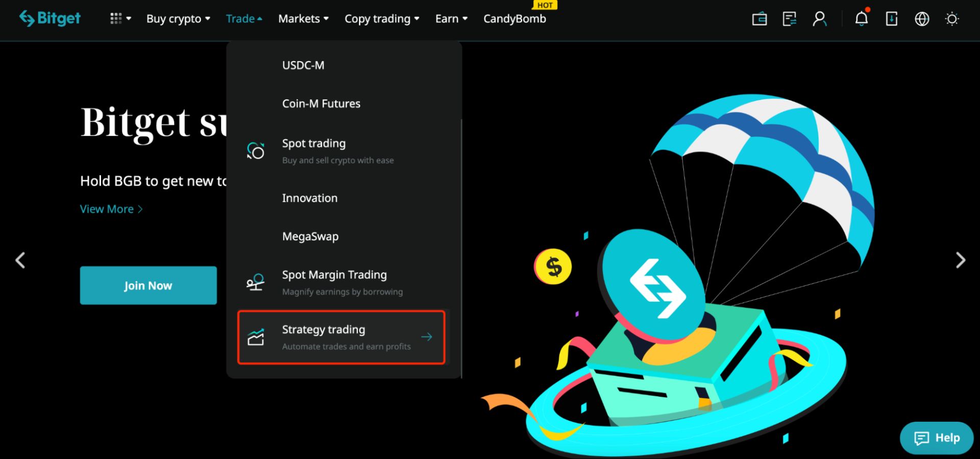Check the notifications bell

point(861,19)
